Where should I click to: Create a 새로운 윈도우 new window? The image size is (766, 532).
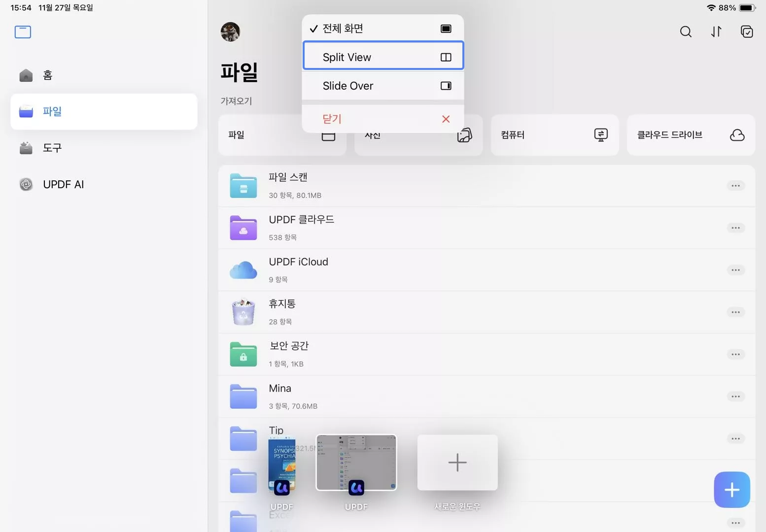(457, 462)
